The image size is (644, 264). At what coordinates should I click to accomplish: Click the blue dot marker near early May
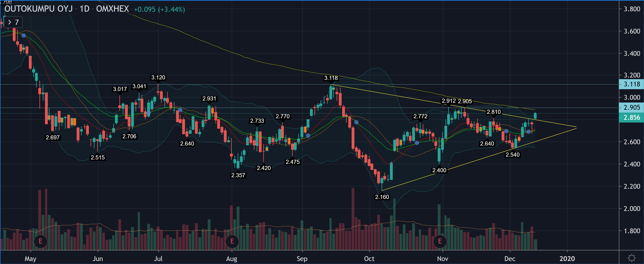[24, 36]
